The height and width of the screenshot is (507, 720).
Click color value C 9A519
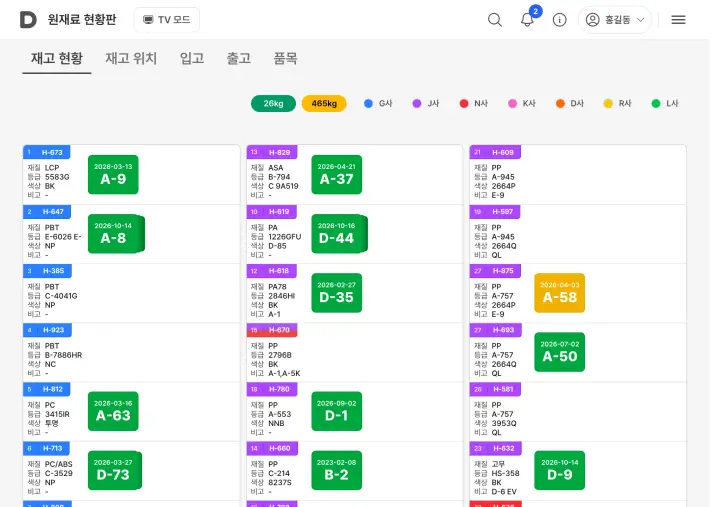(x=283, y=186)
